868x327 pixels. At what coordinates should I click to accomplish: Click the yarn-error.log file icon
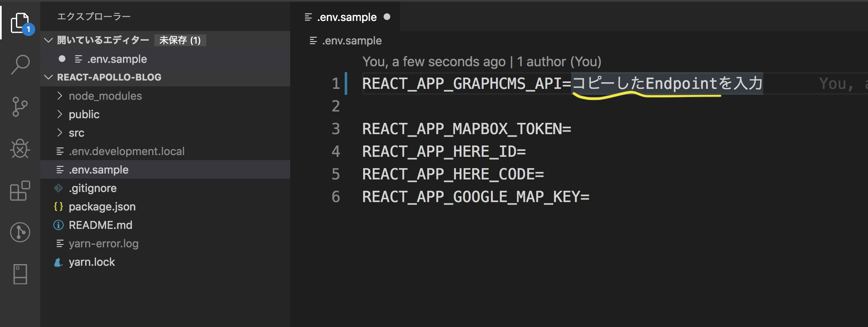tap(60, 244)
